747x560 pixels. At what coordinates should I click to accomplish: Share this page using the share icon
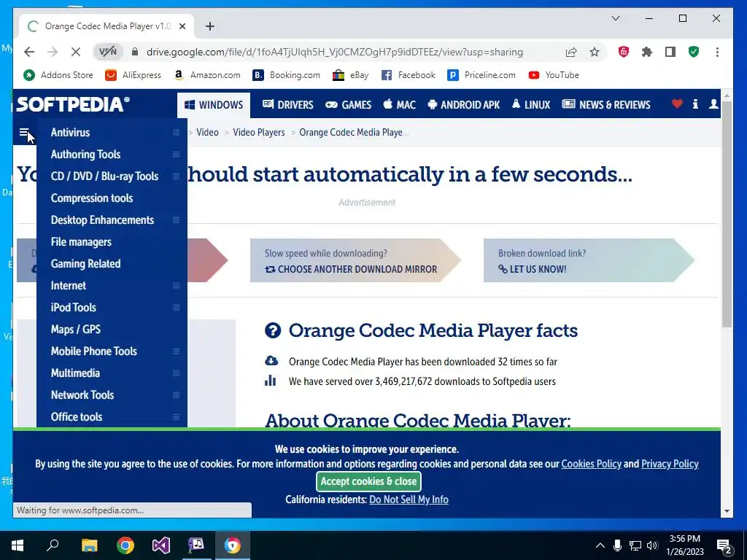[571, 52]
